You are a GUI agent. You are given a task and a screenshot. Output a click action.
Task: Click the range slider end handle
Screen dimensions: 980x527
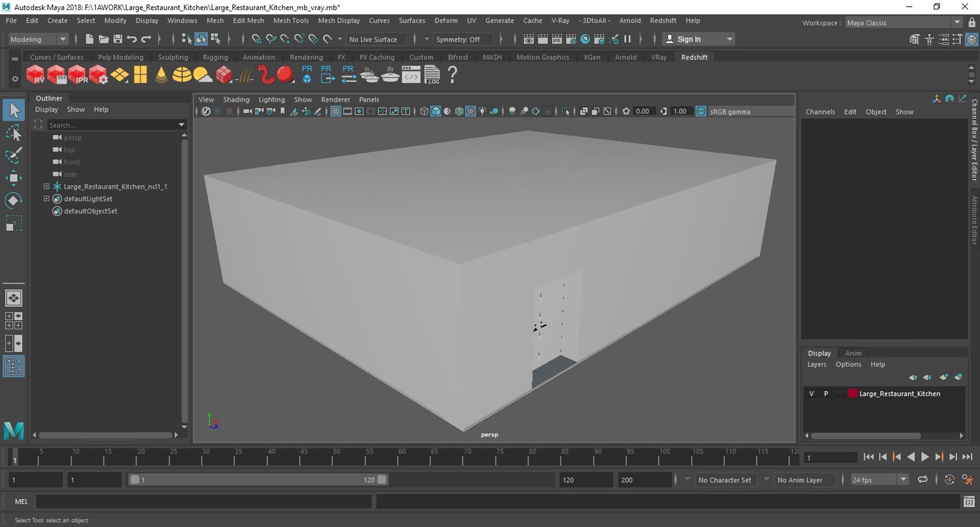pos(382,480)
